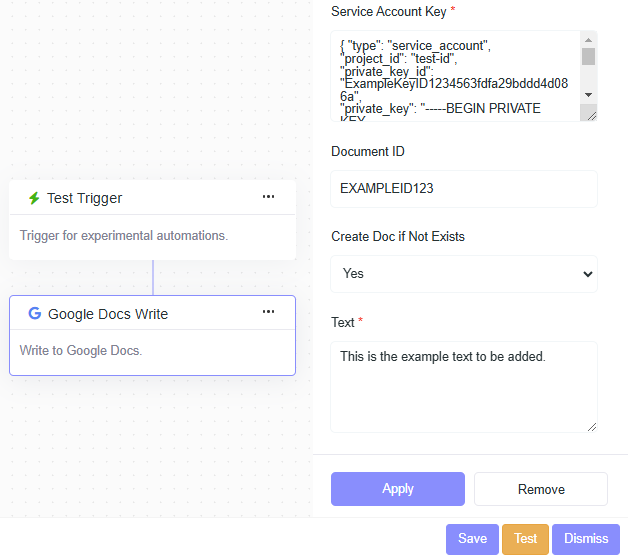Viewport: 628px width, 559px height.
Task: Select the Google Docs Write node description
Action: click(x=81, y=351)
